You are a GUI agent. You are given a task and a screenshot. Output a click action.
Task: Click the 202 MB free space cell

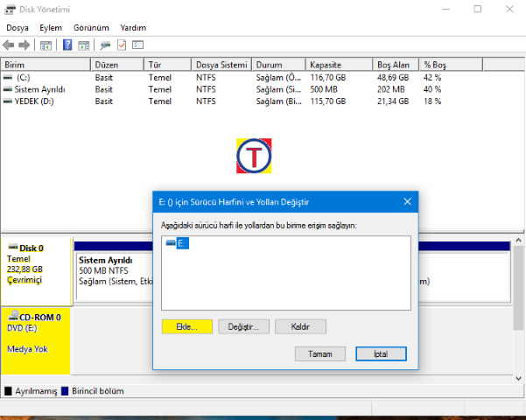tap(391, 89)
